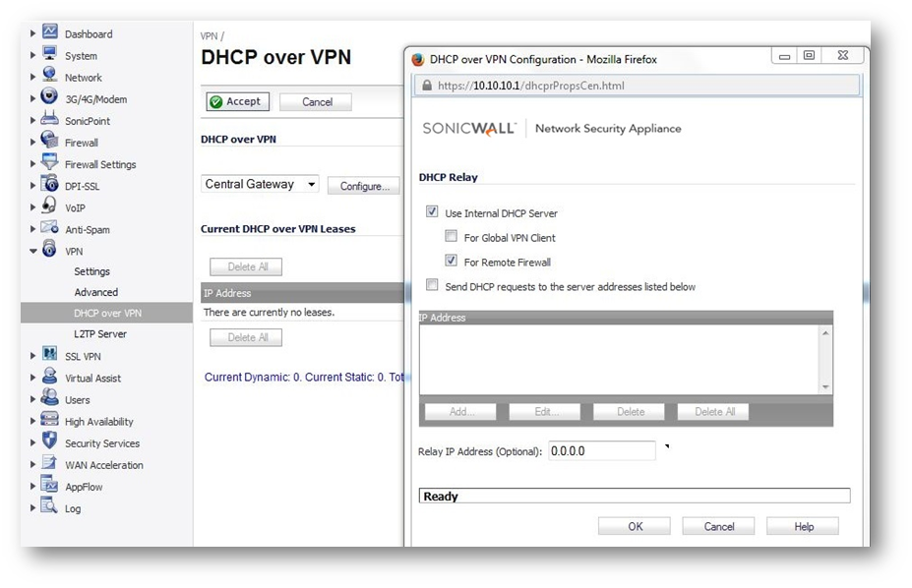Toggle the For Remote Firewall checkbox
Image resolution: width=912 pixels, height=588 pixels.
point(451,262)
